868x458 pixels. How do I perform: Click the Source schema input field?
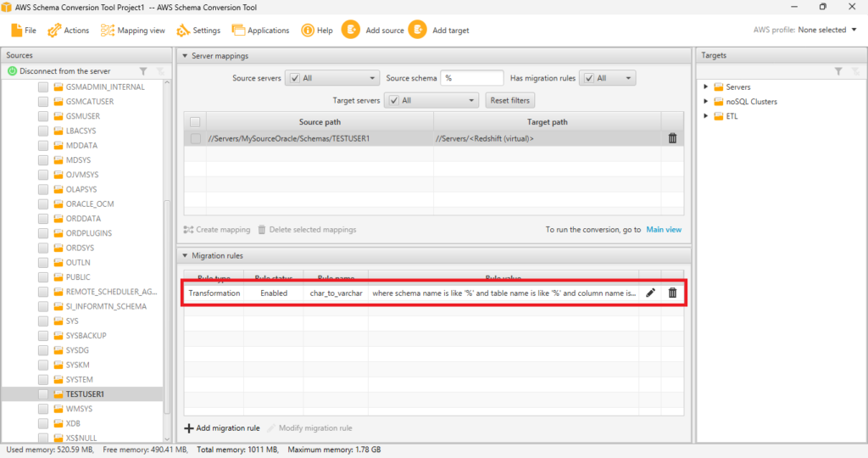(x=471, y=78)
